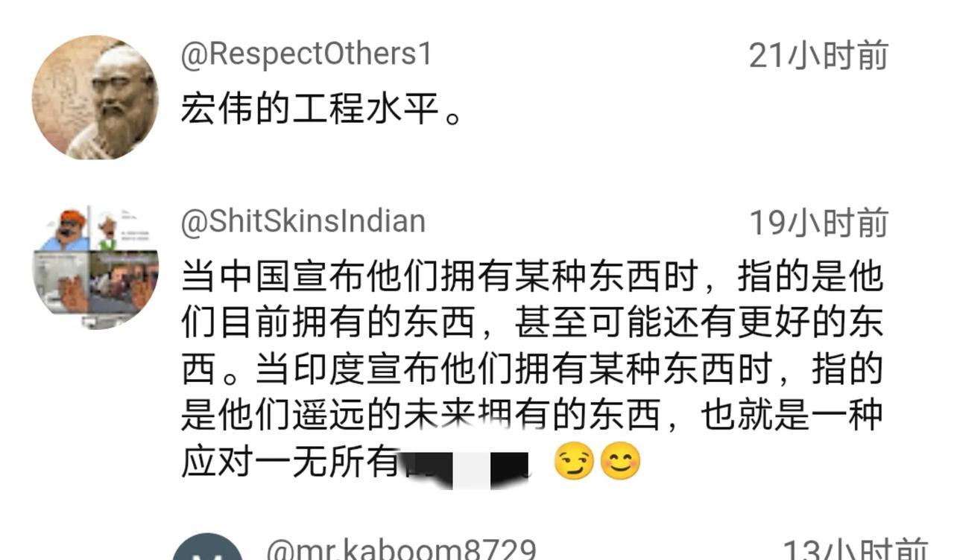Open the @RespectOthers1 profile link
This screenshot has height=560, width=954.
pos(306,55)
